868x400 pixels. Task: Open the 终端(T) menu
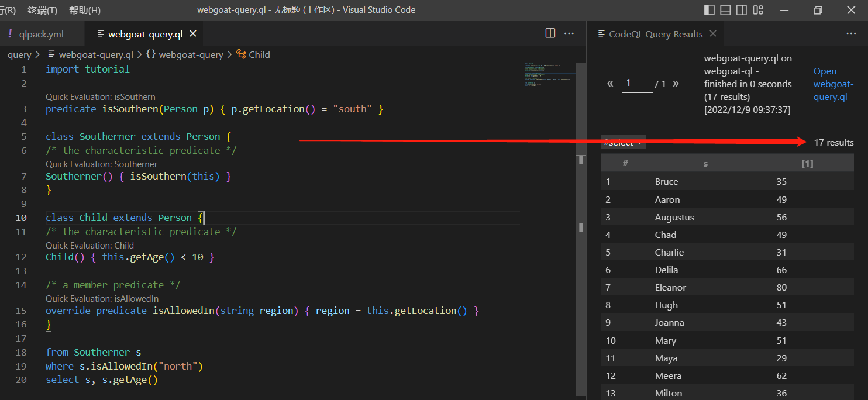point(43,10)
